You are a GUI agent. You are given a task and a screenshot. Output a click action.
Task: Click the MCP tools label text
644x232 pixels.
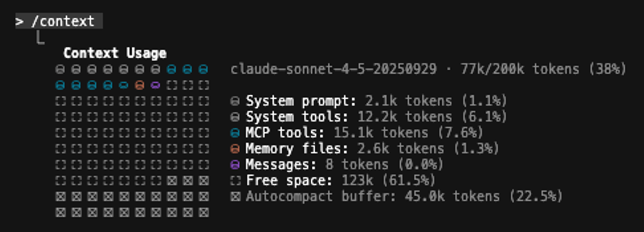(285, 133)
